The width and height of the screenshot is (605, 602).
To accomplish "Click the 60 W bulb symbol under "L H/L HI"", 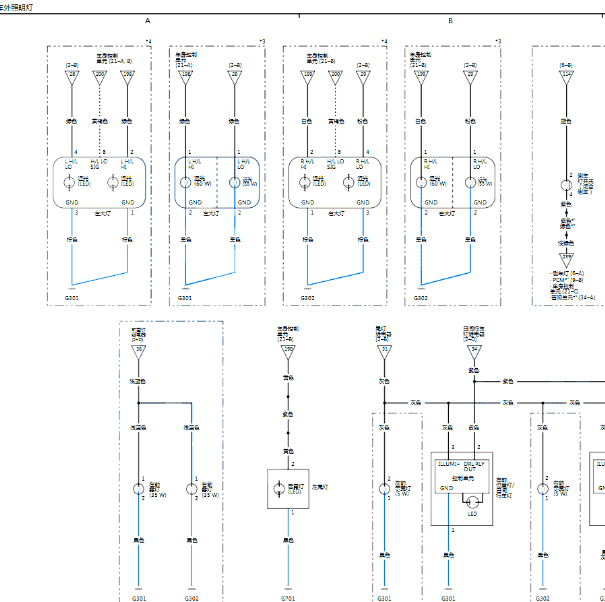I will pos(186,182).
